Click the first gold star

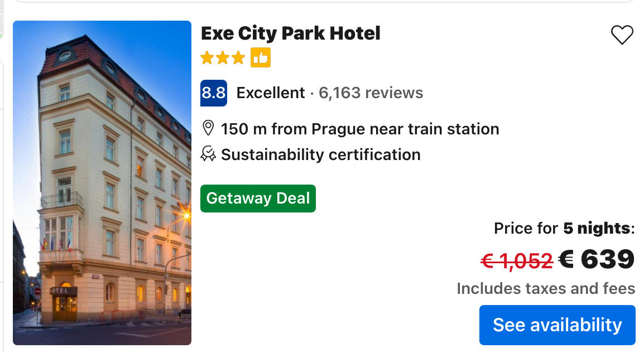[207, 57]
